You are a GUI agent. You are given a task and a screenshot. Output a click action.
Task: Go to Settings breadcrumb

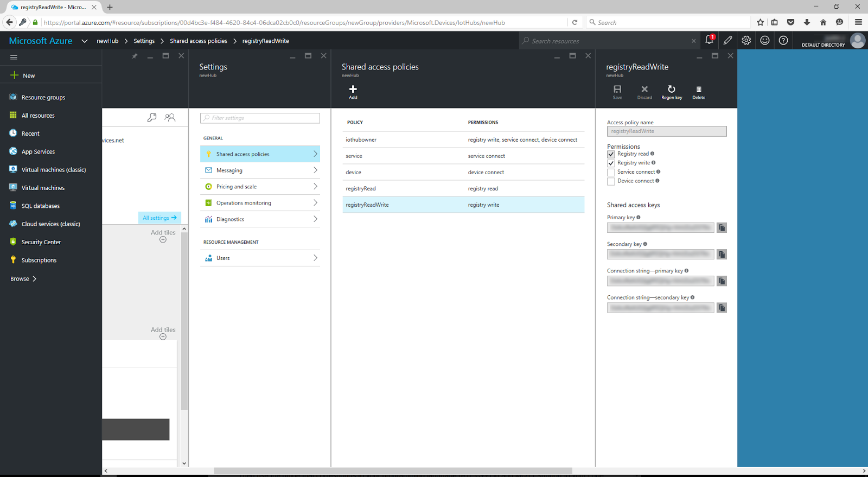[x=144, y=41]
